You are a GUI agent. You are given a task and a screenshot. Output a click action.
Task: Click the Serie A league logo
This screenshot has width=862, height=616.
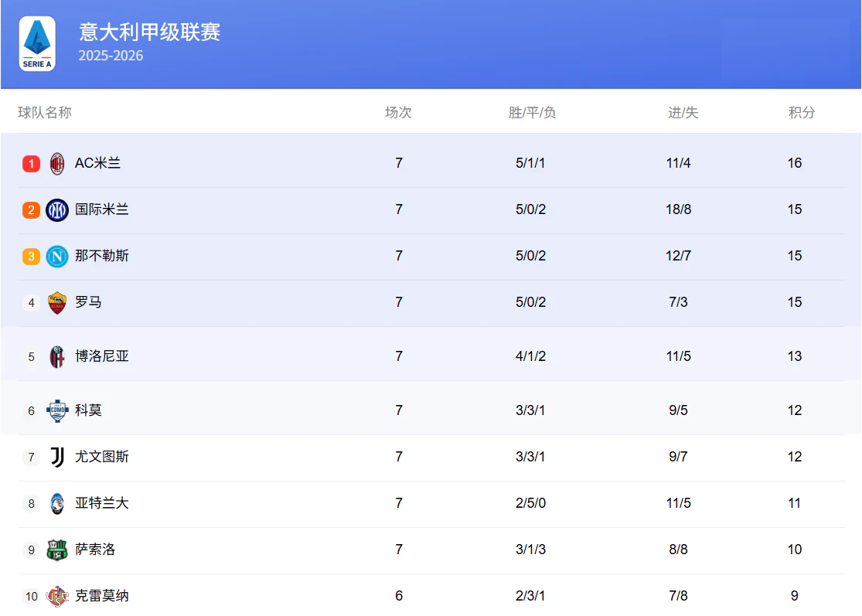coord(37,44)
